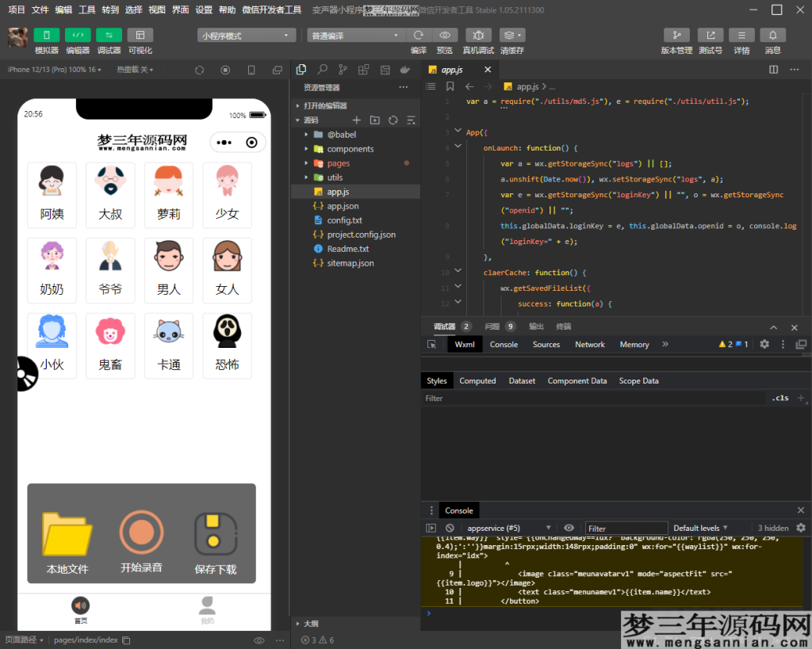Open the 消息 notification bell icon
Image resolution: width=812 pixels, height=649 pixels.
click(771, 35)
